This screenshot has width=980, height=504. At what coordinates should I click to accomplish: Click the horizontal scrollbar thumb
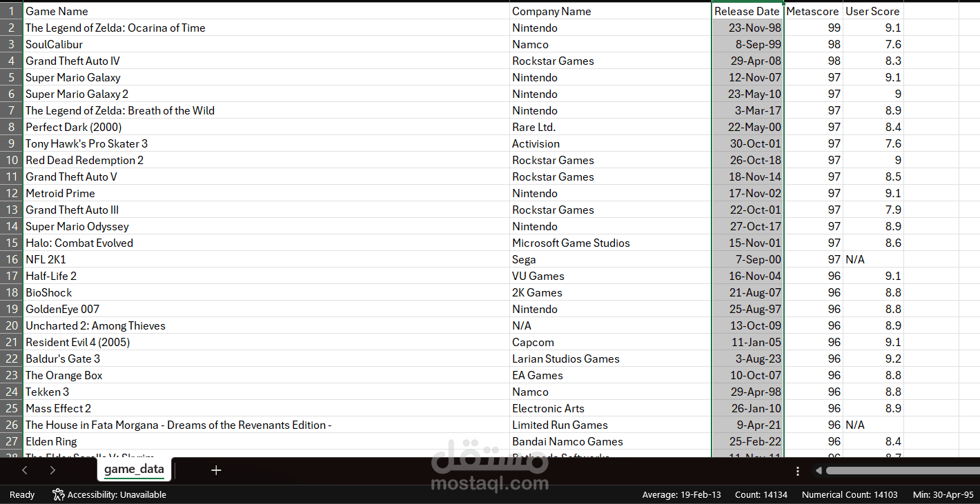point(903,471)
